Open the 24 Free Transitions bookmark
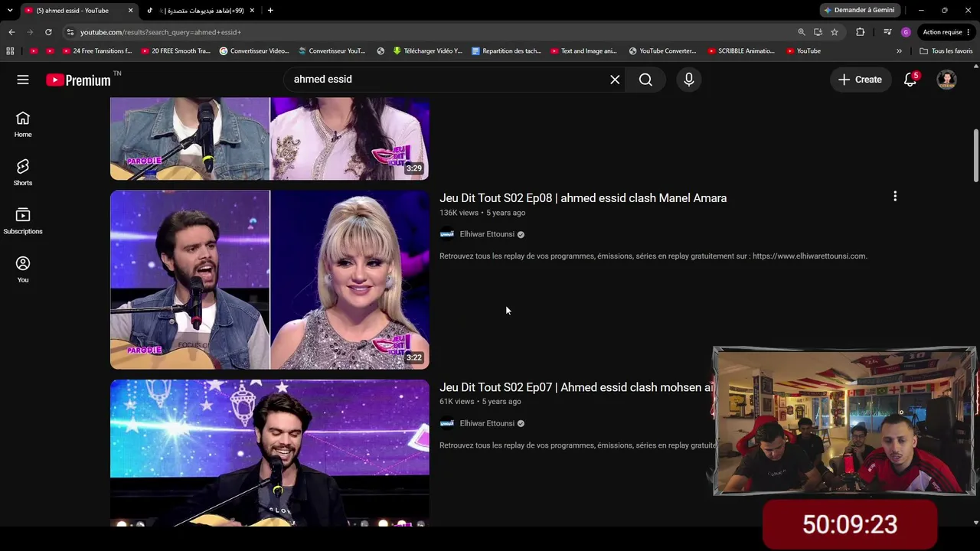This screenshot has height=551, width=980. (x=96, y=51)
